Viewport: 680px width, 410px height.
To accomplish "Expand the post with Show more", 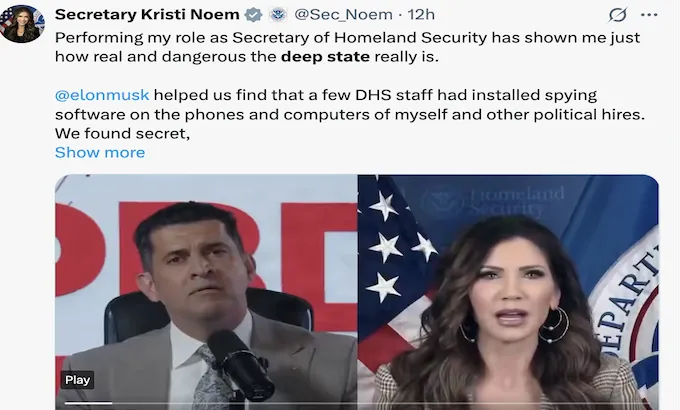I will click(x=100, y=153).
